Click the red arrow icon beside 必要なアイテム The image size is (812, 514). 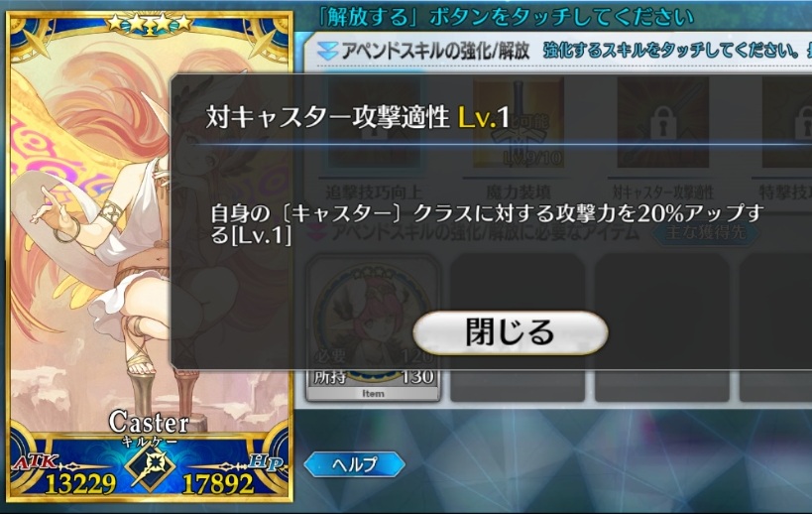pyautogui.click(x=316, y=232)
